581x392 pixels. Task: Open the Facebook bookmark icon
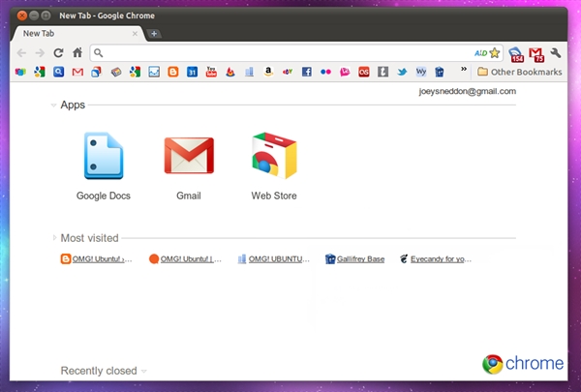click(x=306, y=72)
